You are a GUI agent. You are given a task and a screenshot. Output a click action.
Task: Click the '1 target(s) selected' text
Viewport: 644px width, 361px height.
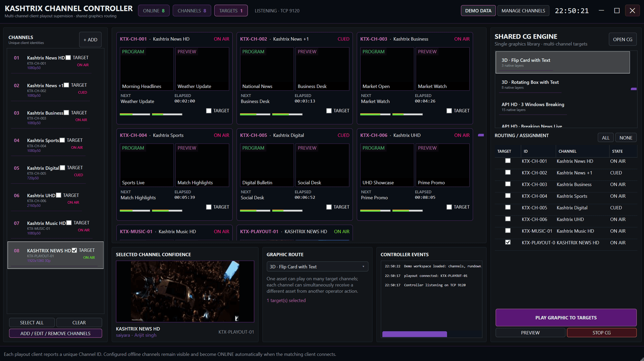point(286,301)
